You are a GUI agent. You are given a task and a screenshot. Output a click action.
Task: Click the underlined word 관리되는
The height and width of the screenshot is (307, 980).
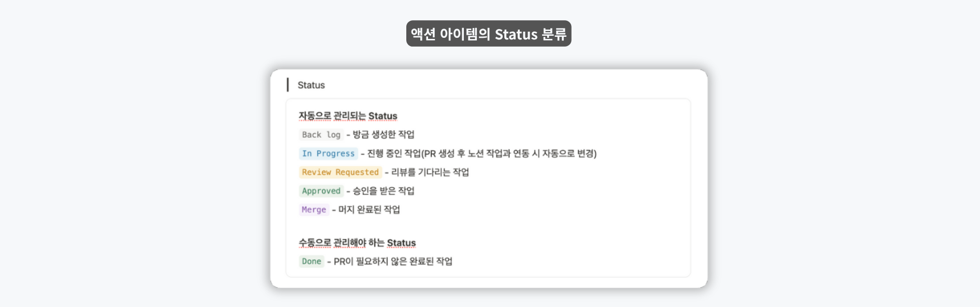349,116
